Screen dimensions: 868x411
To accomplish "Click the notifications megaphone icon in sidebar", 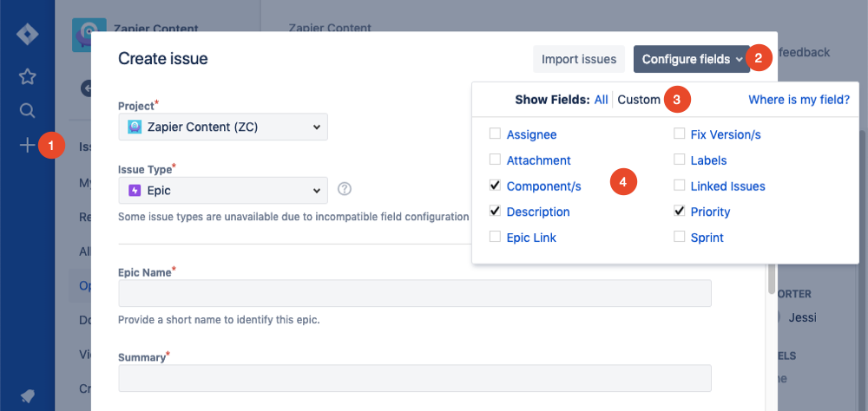I will coord(27,395).
